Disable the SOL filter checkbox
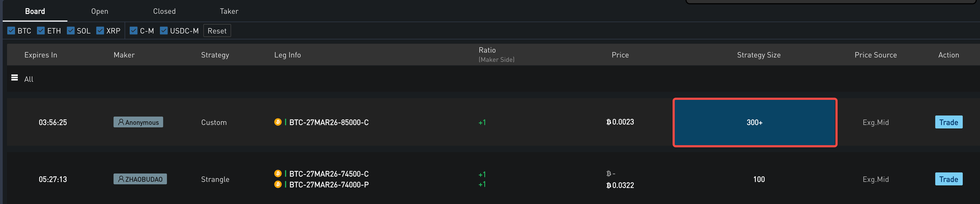Screen dimensions: 980x204 click(71, 31)
